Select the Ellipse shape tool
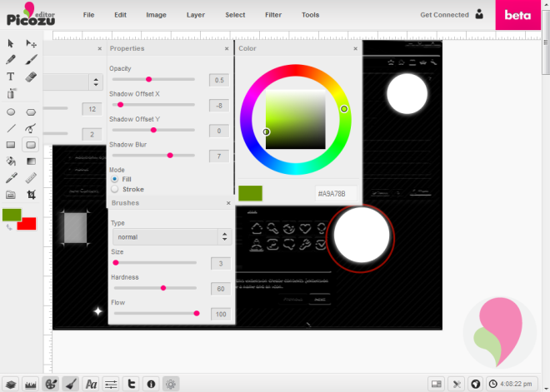 pyautogui.click(x=11, y=112)
